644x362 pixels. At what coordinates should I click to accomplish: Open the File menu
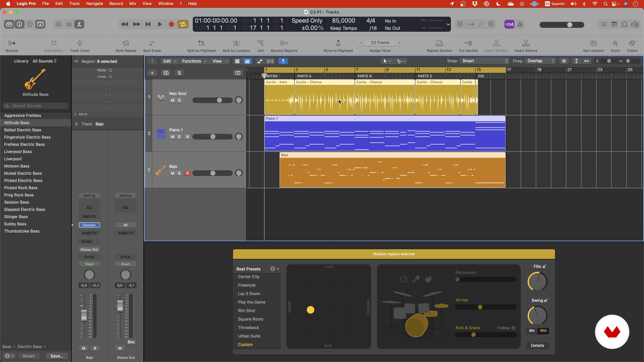45,4
